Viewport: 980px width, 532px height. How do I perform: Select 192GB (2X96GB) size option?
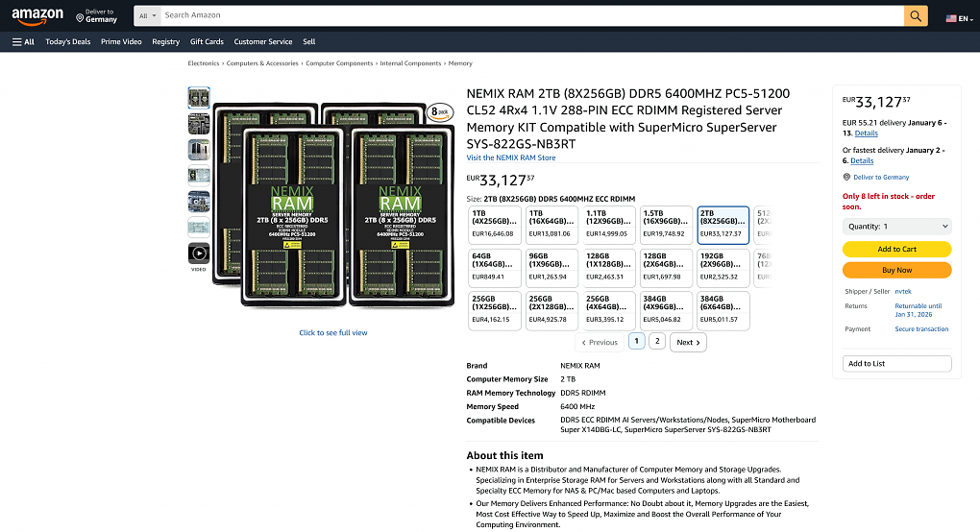click(723, 268)
